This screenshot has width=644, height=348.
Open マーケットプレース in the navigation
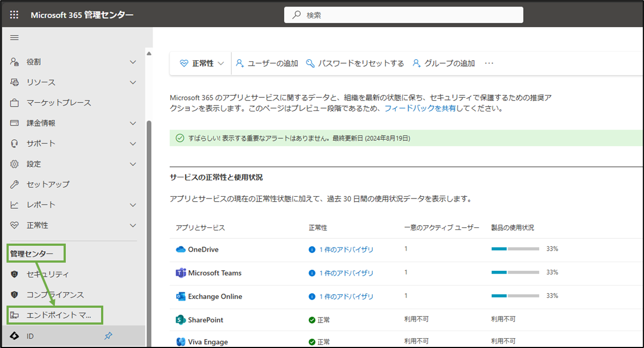(59, 103)
